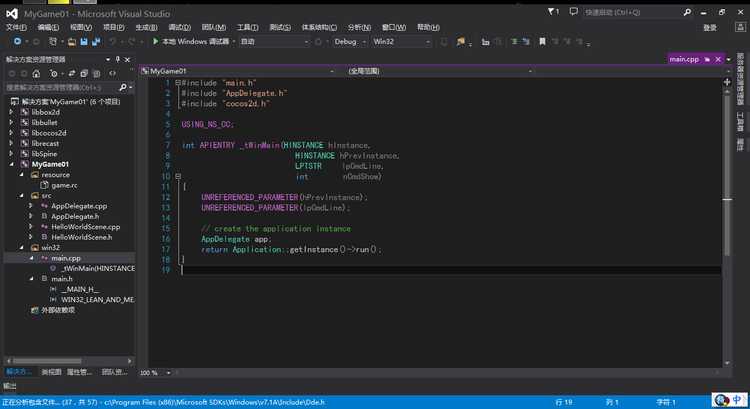Click the bookmark toolbar icon
The width and height of the screenshot is (750, 409).
click(542, 42)
